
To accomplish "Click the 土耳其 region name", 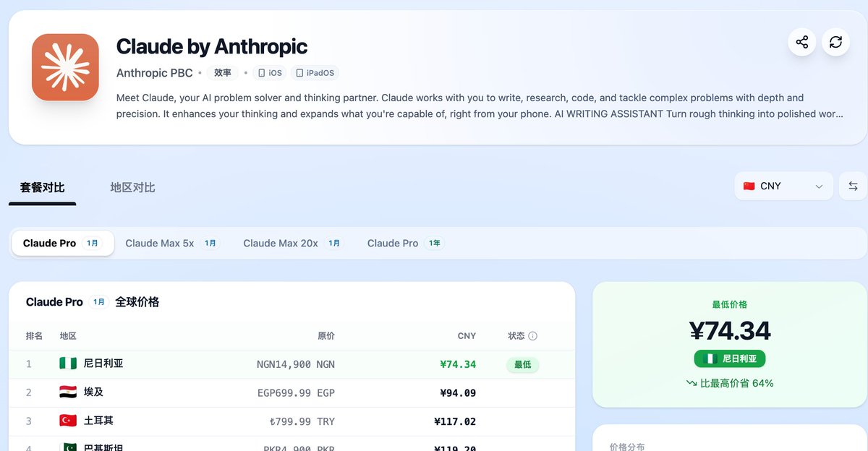I will 98,421.
